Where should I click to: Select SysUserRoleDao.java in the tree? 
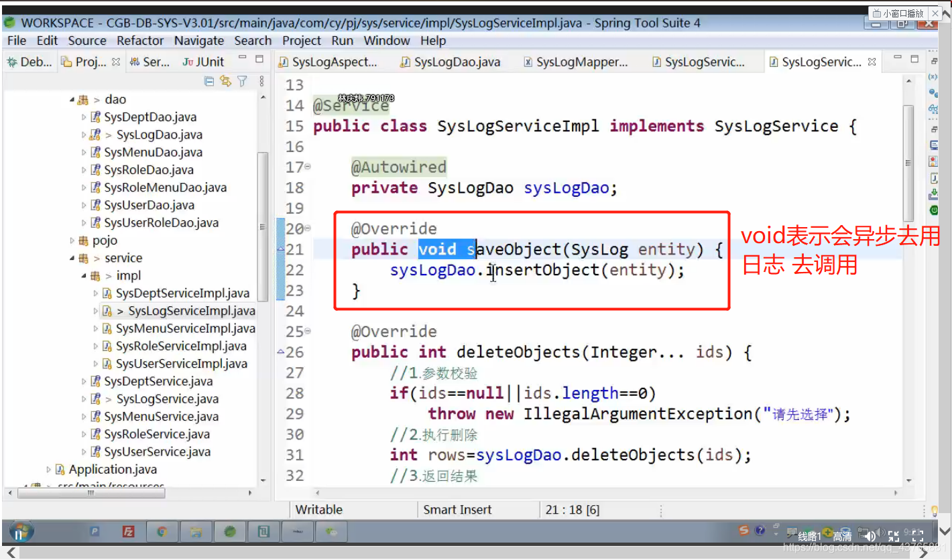(x=161, y=222)
